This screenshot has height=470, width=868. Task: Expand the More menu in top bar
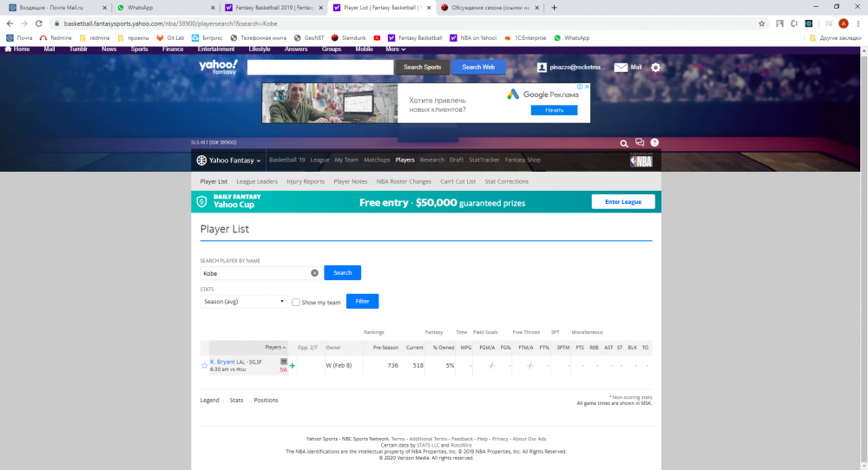coord(395,49)
